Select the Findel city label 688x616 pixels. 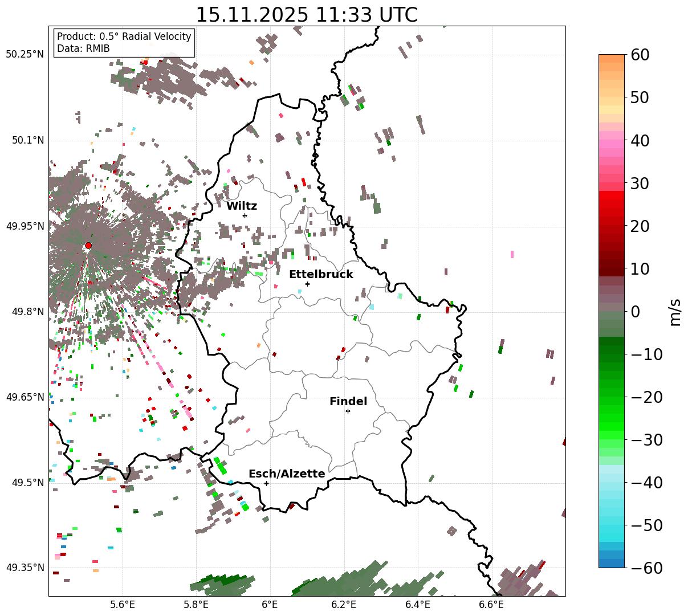tap(348, 402)
